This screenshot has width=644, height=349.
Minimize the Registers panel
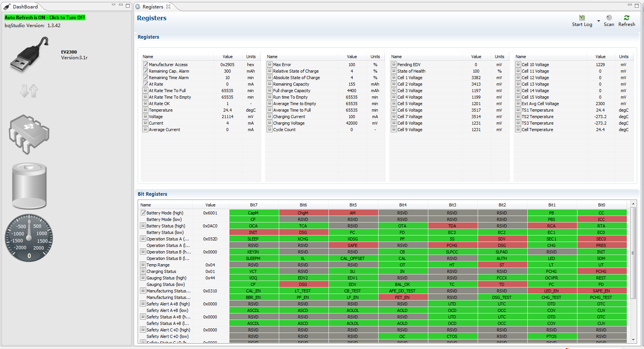[x=629, y=5]
